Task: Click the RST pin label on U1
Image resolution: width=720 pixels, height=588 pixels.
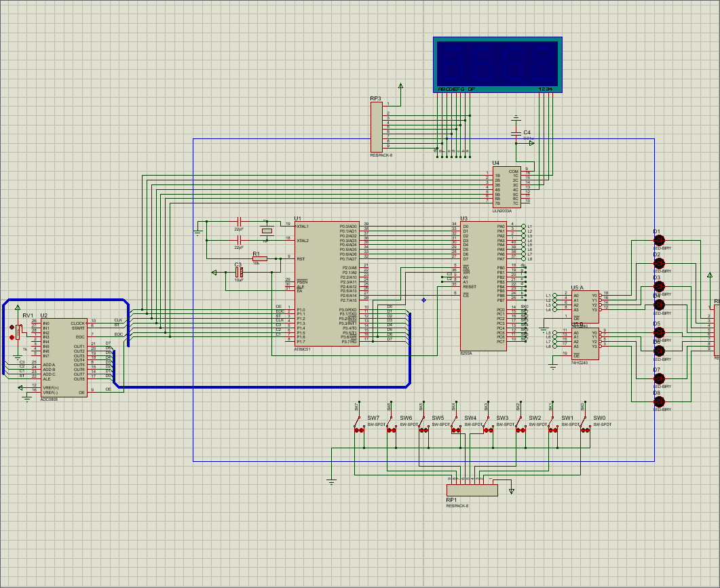Action: point(301,259)
